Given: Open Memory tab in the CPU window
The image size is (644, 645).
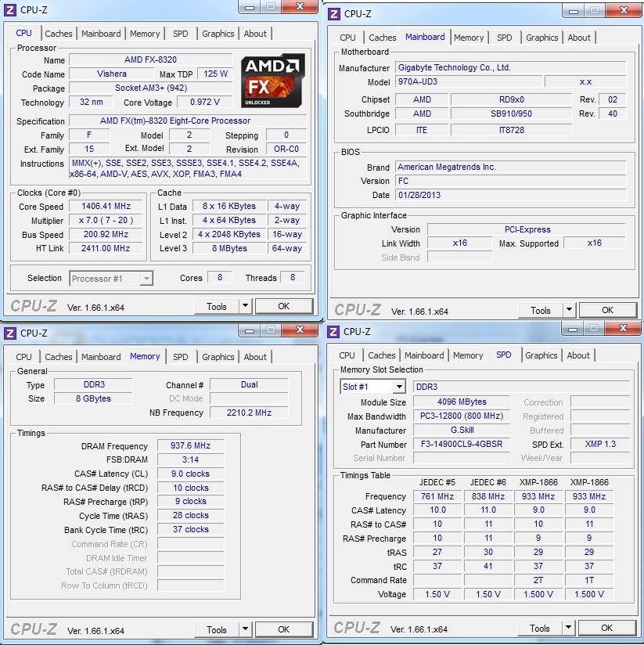Looking at the screenshot, I should 145,34.
